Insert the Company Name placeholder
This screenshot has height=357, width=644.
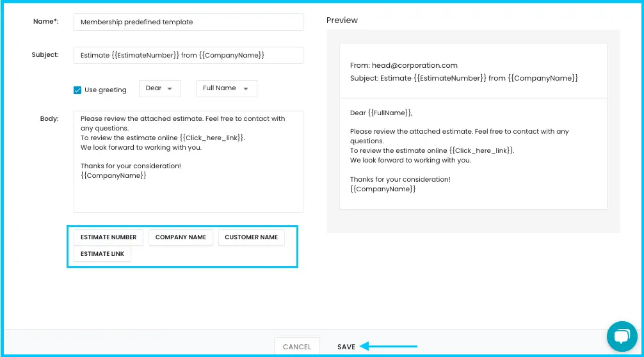181,237
